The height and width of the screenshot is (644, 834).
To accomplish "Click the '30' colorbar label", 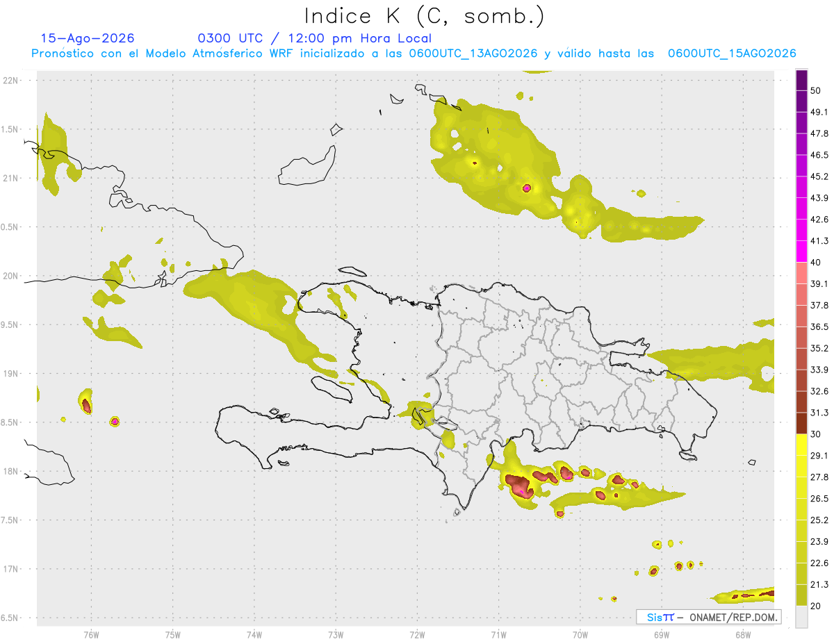I will click(816, 434).
